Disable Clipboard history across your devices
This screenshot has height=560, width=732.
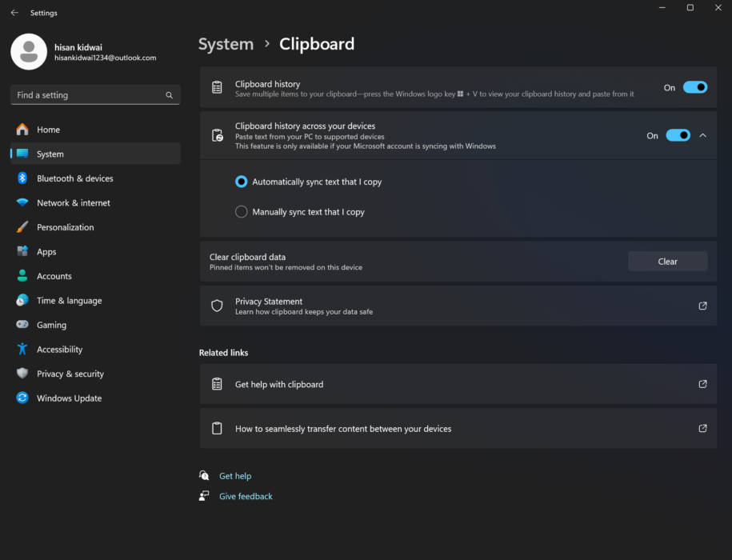coord(677,135)
